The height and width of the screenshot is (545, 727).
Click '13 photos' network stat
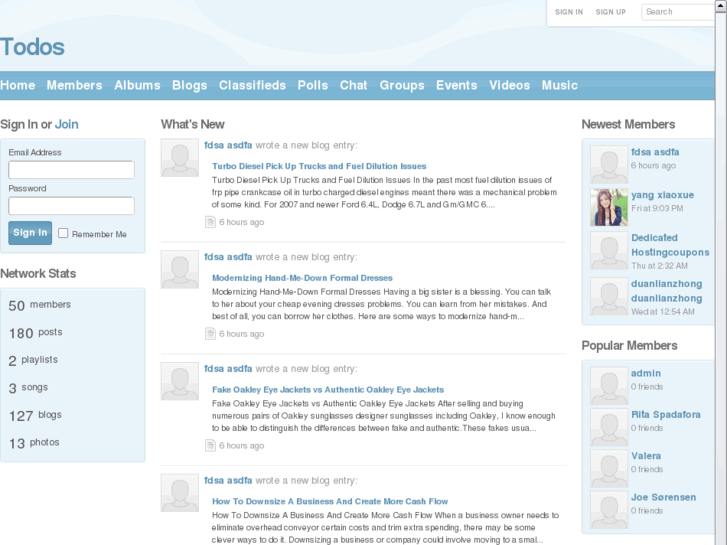coord(34,443)
